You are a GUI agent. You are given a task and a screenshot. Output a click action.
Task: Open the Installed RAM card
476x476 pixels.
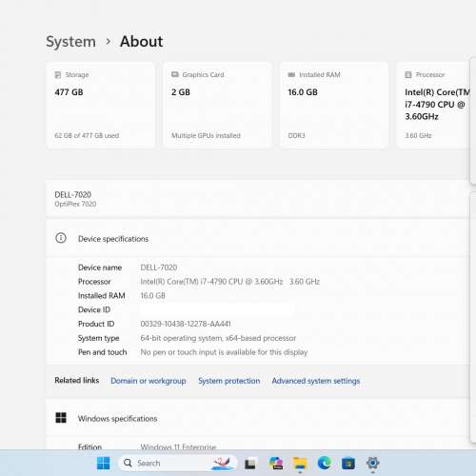pyautogui.click(x=334, y=105)
